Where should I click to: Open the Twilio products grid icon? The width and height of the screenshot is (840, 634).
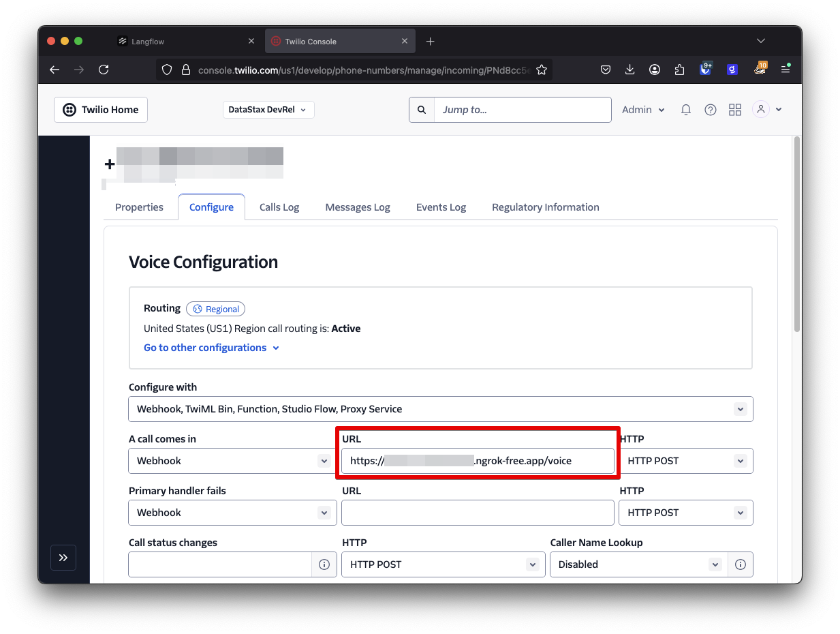[734, 110]
